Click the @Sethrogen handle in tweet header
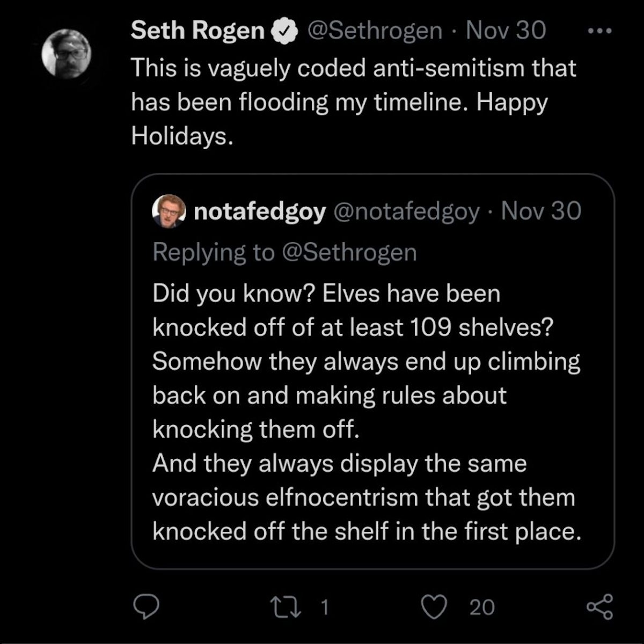The image size is (644, 644). point(374,31)
